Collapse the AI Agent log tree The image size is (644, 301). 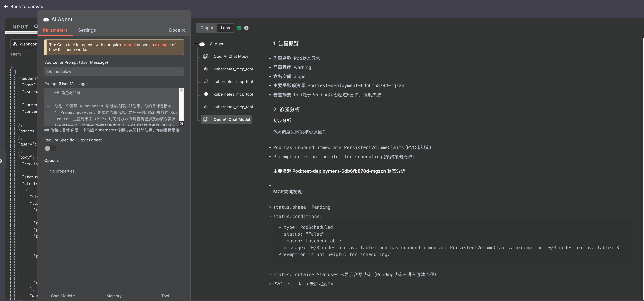point(196,44)
